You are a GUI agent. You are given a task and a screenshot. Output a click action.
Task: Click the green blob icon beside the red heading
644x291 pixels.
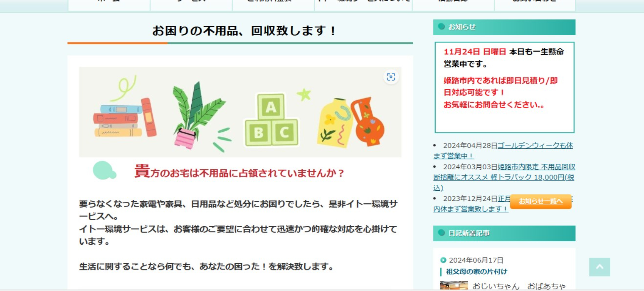coord(104,170)
